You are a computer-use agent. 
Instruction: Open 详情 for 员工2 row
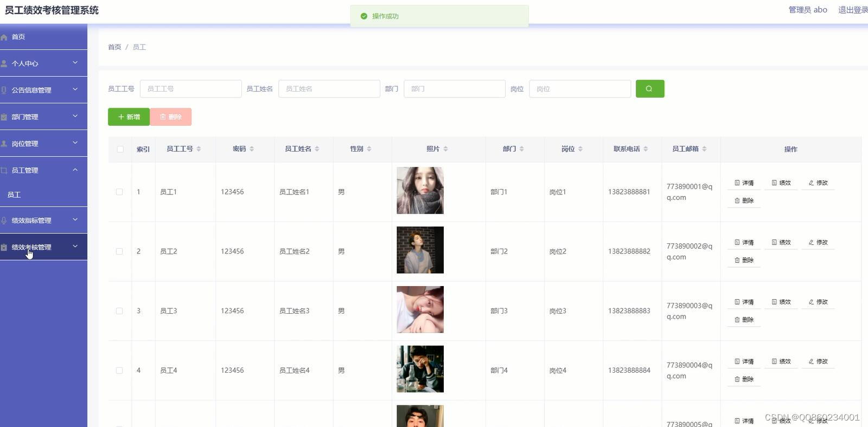click(744, 243)
